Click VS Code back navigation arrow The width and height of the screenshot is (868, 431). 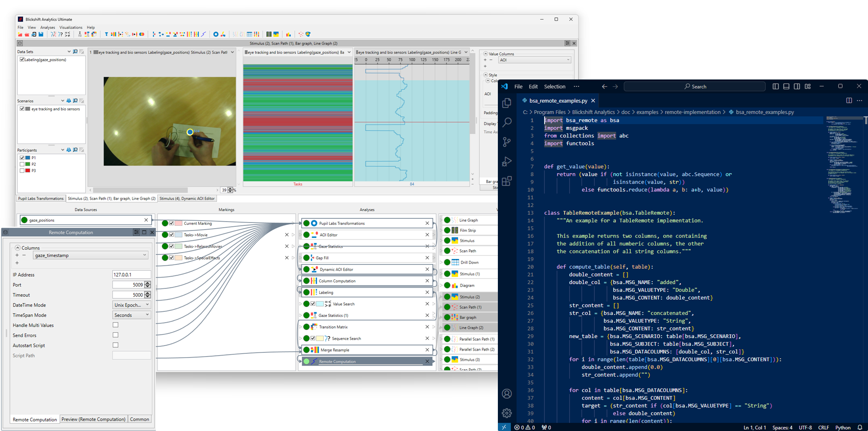[605, 86]
